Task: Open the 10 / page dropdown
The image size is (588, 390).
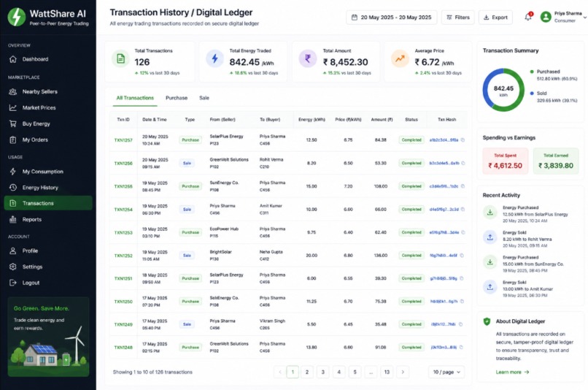Action: click(x=446, y=372)
